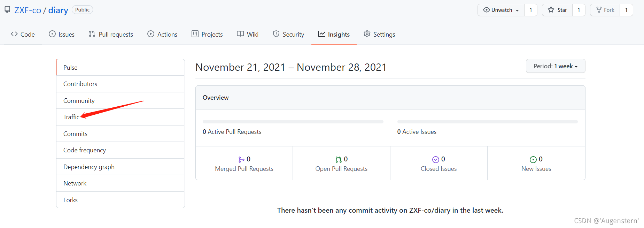Image resolution: width=644 pixels, height=228 pixels.
Task: Open Network in the sidebar
Action: (x=121, y=183)
